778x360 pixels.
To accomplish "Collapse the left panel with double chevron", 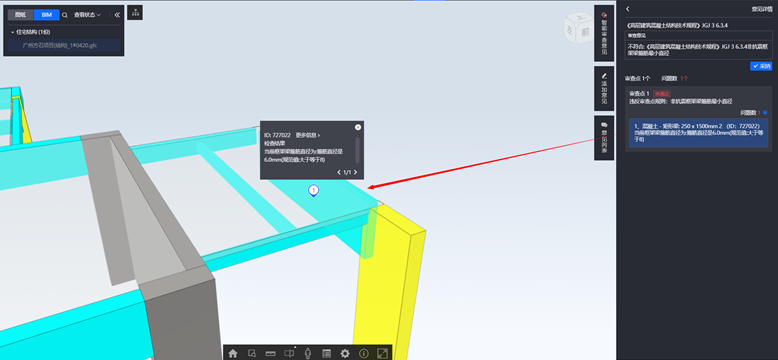I will point(117,15).
